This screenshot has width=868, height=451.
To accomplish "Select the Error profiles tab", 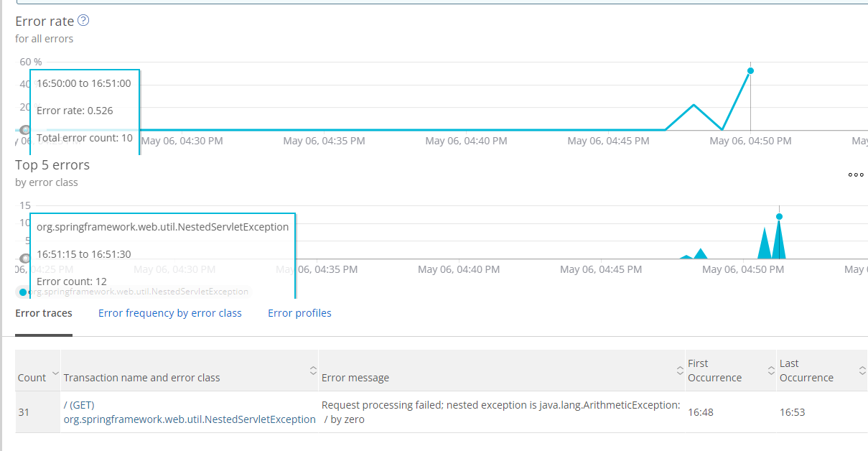I will 299,313.
